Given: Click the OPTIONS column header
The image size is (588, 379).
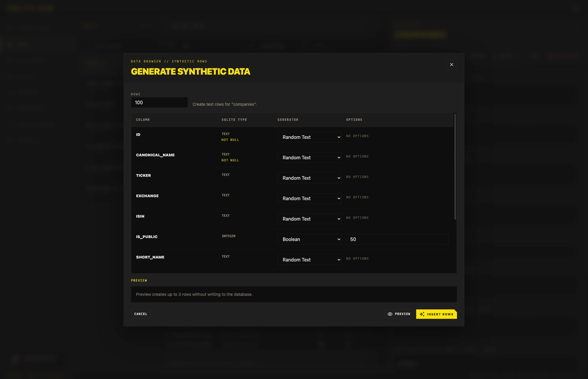Looking at the screenshot, I should pos(354,120).
